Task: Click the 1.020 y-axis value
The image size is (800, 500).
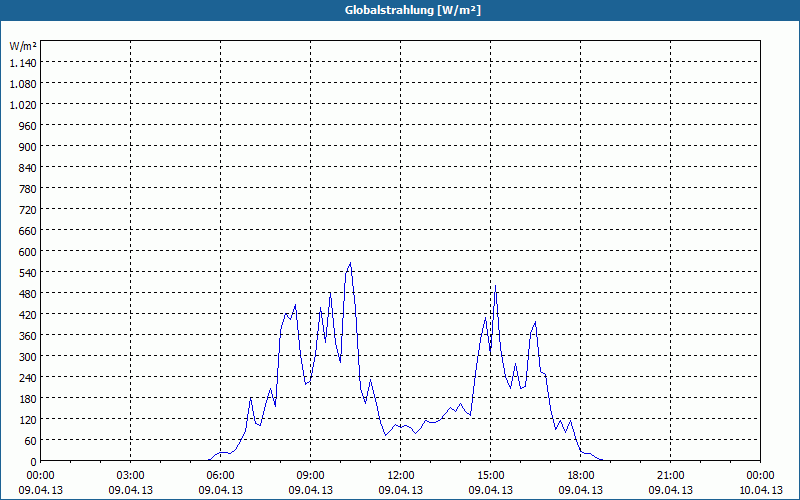Action: (23, 105)
